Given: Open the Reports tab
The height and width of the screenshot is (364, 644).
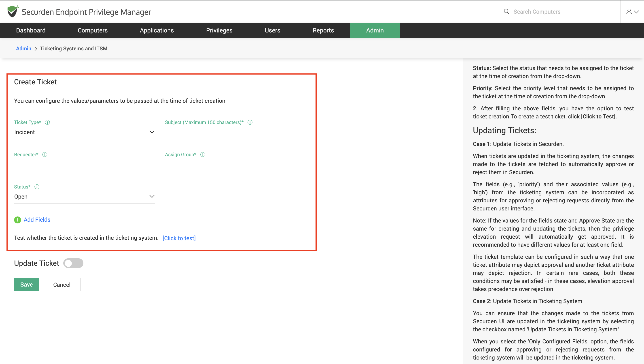Looking at the screenshot, I should pos(323,30).
